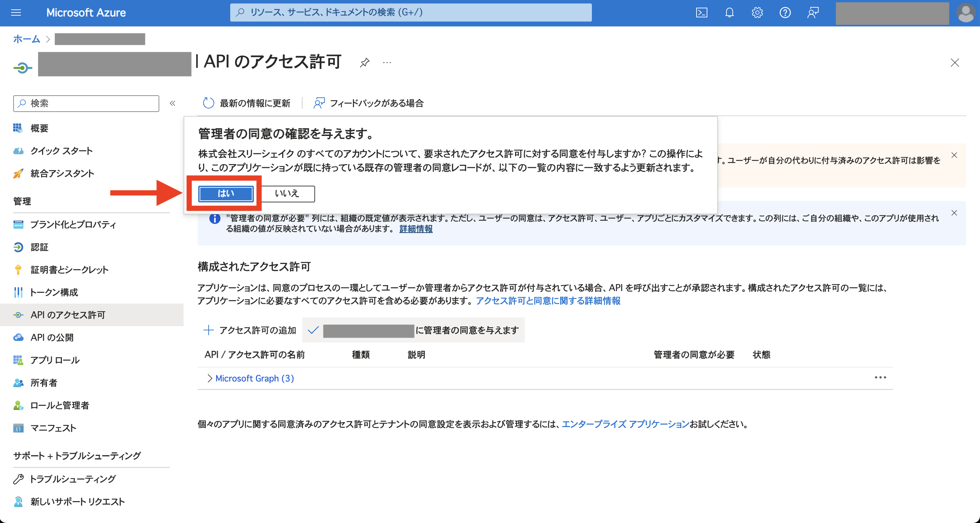
Task: Collapse the left navigation menu
Action: [172, 103]
